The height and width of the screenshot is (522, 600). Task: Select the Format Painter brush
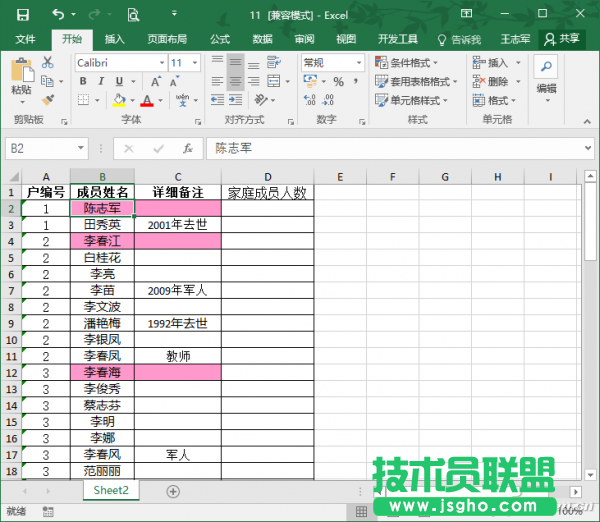(48, 100)
